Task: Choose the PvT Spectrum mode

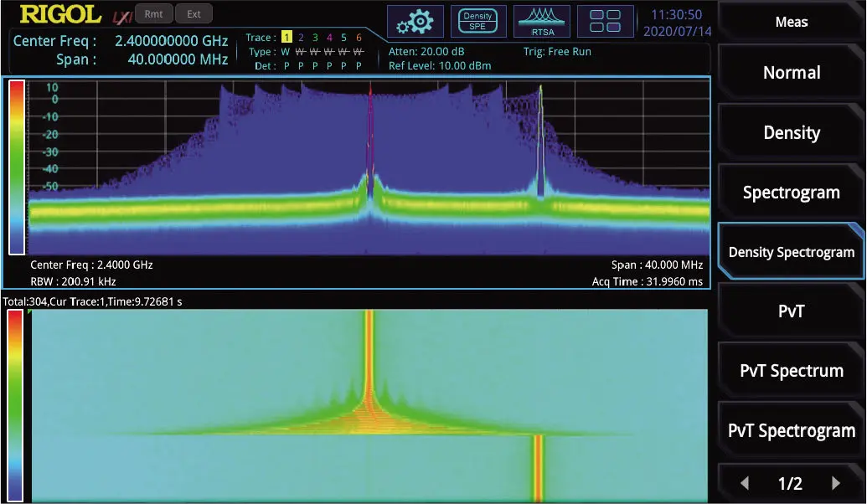Action: [x=792, y=371]
